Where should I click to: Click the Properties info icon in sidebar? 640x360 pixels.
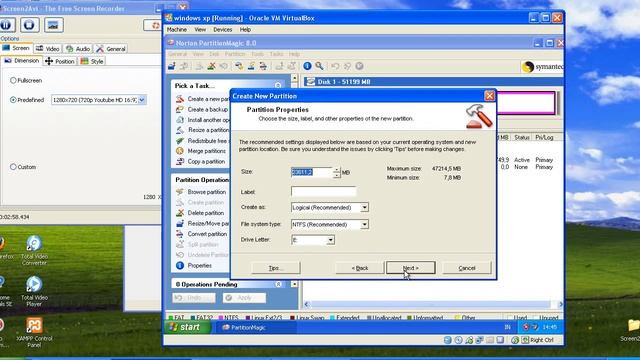[180, 265]
